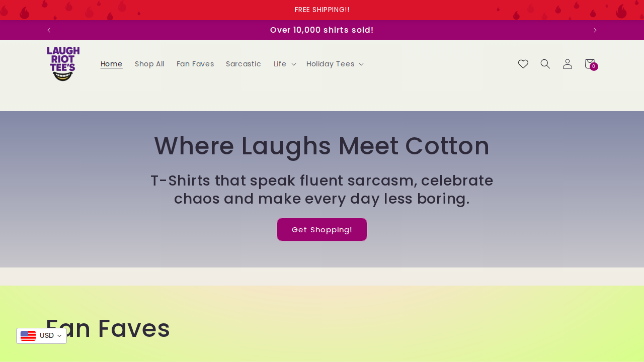The height and width of the screenshot is (362, 644).
Task: Click the Laugh Riot Tee's logo
Action: [63, 63]
